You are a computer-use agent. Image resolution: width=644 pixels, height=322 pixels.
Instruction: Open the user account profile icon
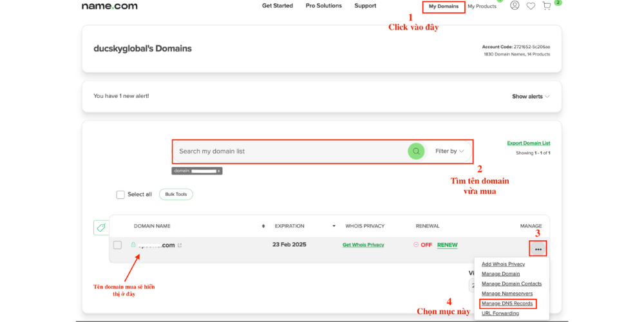(515, 6)
